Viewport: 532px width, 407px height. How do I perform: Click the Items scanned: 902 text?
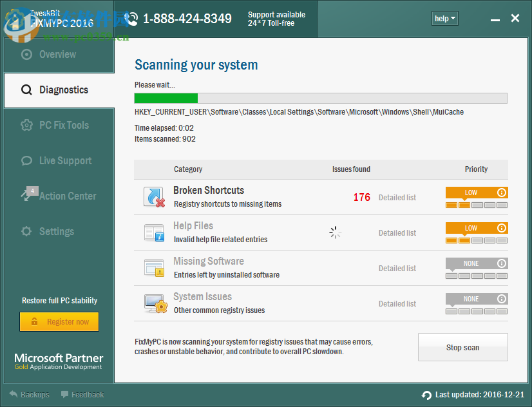coord(165,139)
